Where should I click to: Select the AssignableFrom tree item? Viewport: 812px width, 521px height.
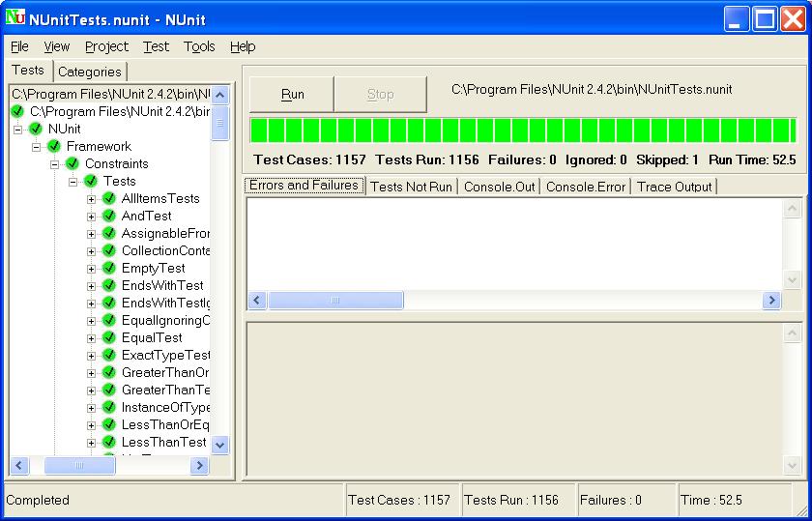tap(165, 233)
